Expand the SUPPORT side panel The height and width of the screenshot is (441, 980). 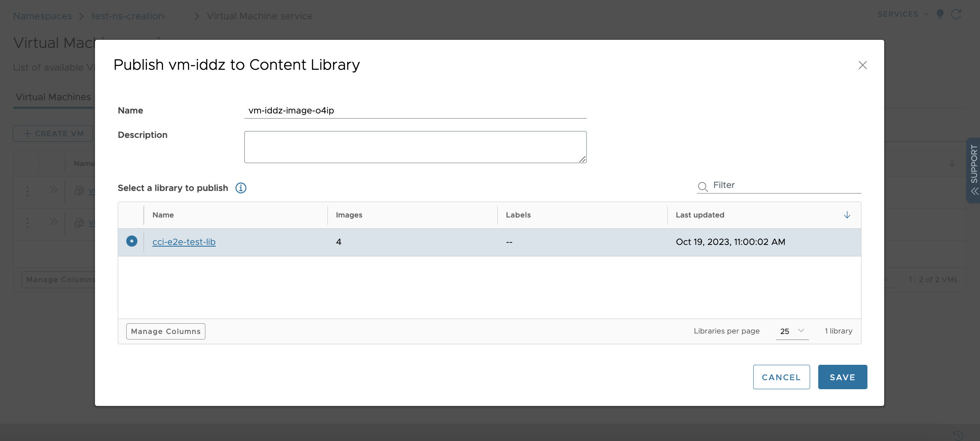[974, 170]
